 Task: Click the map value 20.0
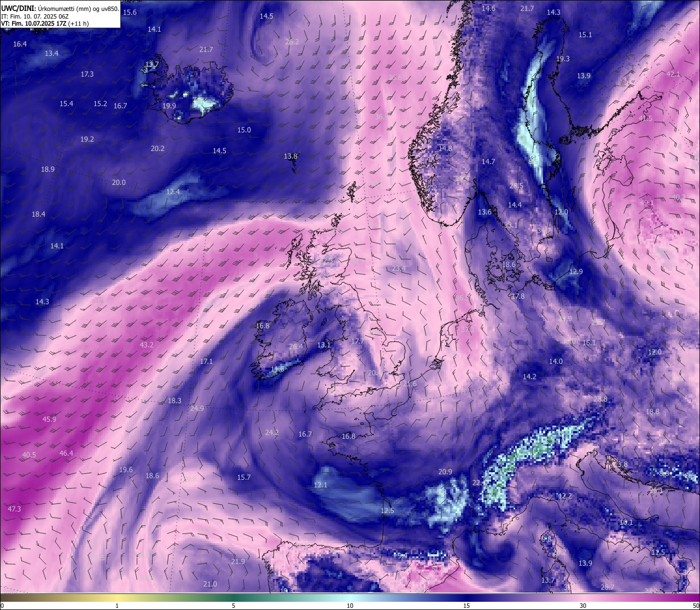(x=119, y=182)
